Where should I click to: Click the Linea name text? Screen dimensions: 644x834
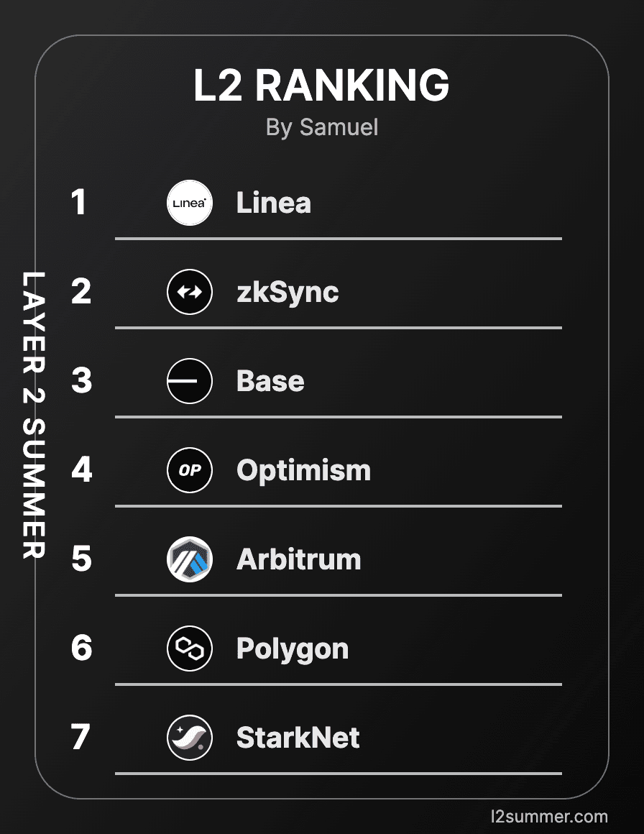tap(274, 203)
